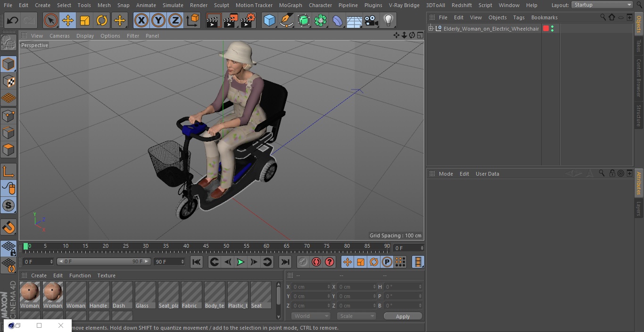Click the X position stepper arrows
The width and height of the screenshot is (644, 332).
pos(329,287)
